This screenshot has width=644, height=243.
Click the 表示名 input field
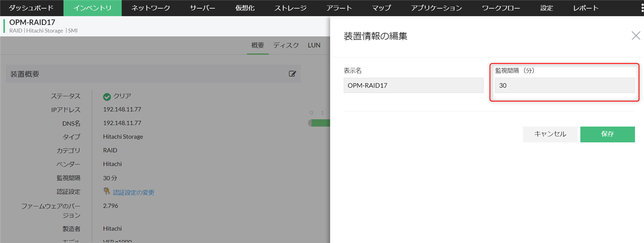tap(413, 85)
